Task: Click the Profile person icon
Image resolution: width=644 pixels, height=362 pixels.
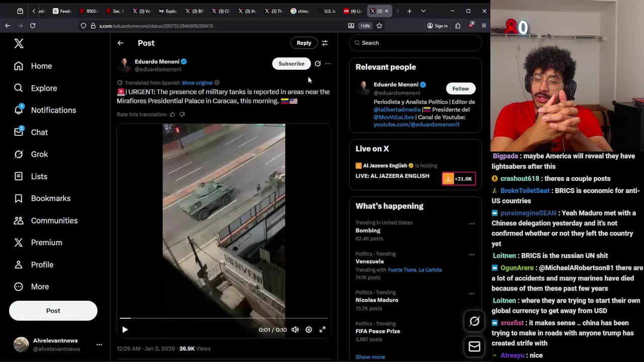Action: (19, 264)
